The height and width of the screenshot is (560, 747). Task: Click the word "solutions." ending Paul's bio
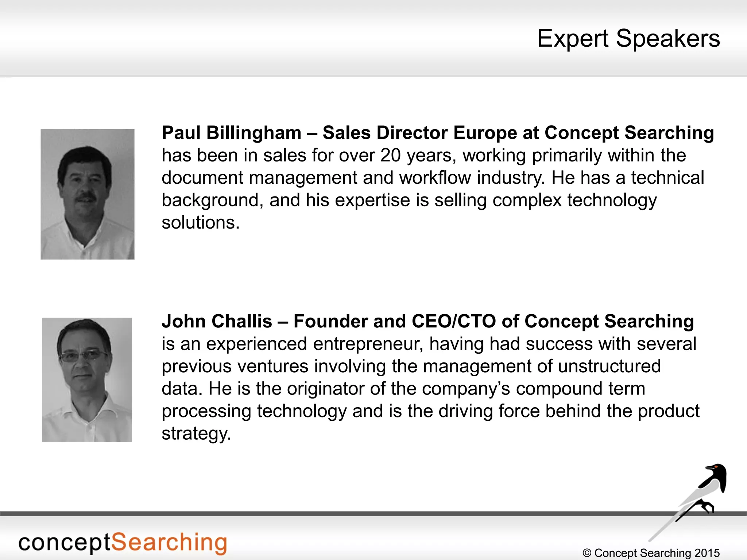201,222
